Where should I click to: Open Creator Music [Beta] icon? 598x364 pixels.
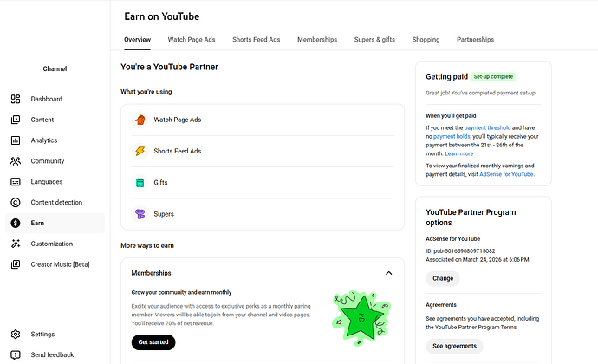point(16,264)
